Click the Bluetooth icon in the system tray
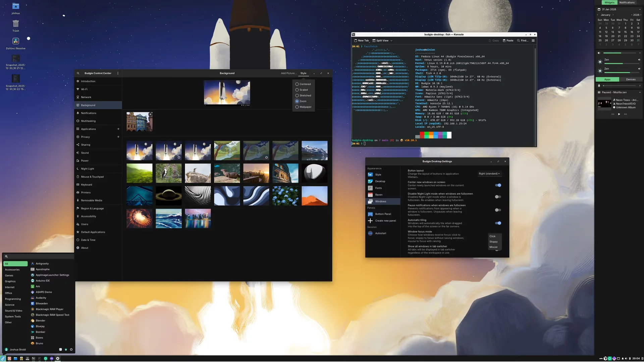Image resolution: width=644 pixels, height=362 pixels. (x=630, y=358)
